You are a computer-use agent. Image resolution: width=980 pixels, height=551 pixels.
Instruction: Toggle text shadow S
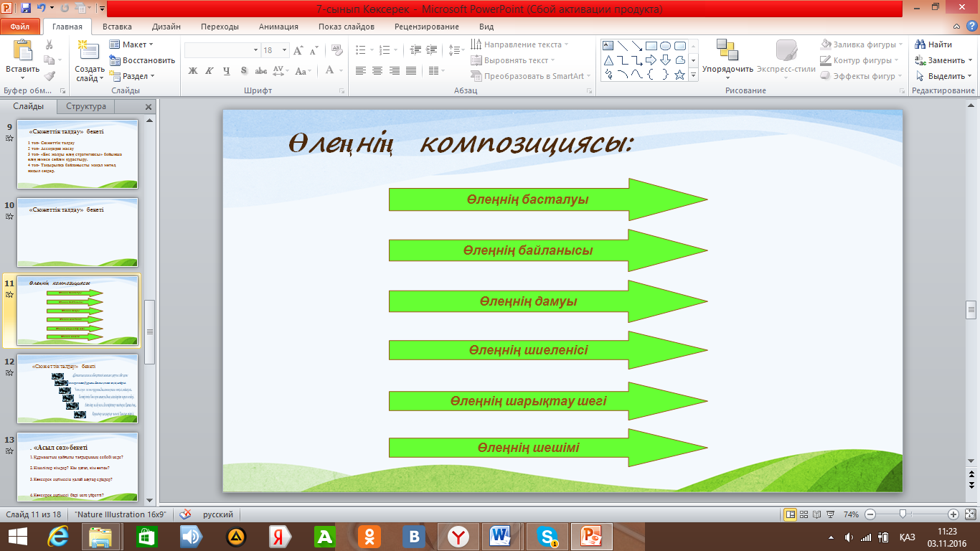(x=244, y=70)
